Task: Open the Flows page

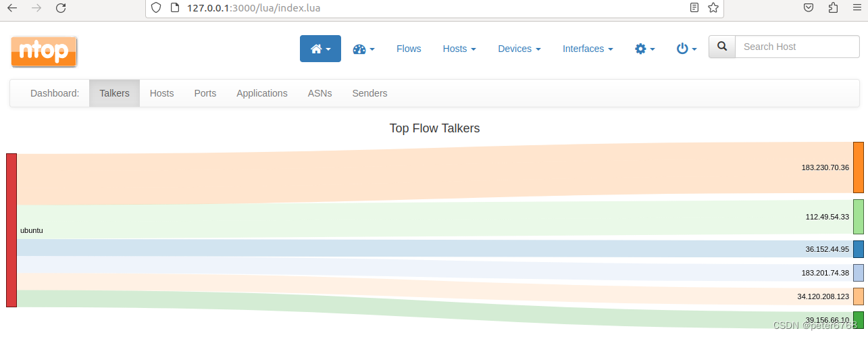Action: click(409, 49)
